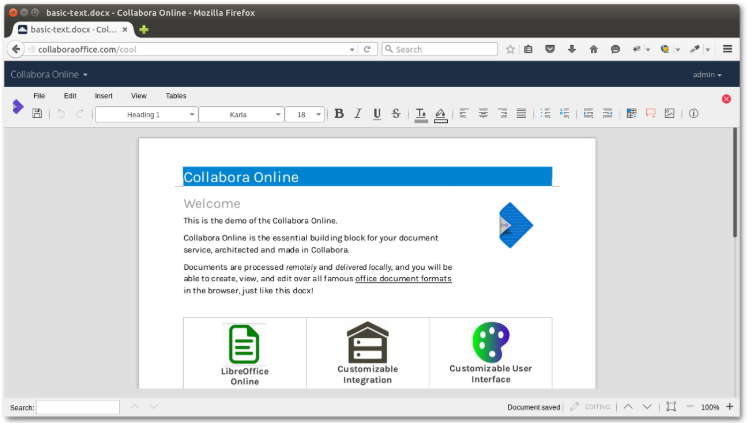Decrease paragraph indent
The height and width of the screenshot is (423, 747).
coord(607,113)
